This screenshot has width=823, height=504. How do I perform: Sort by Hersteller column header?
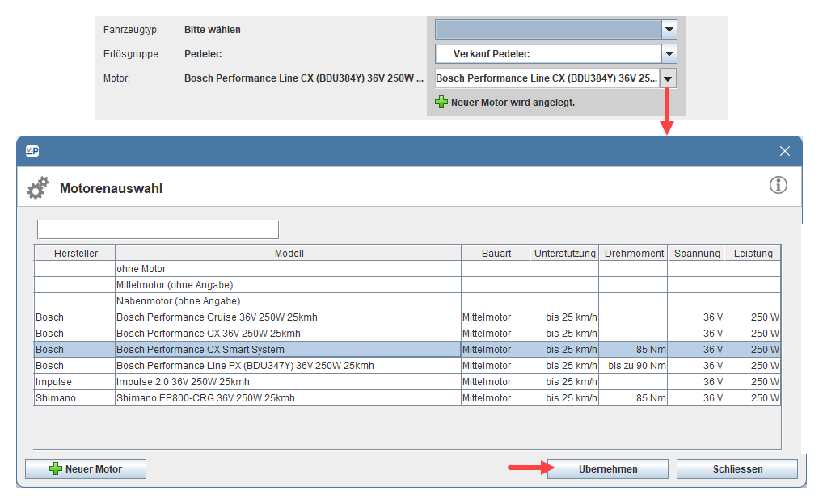[x=75, y=254]
